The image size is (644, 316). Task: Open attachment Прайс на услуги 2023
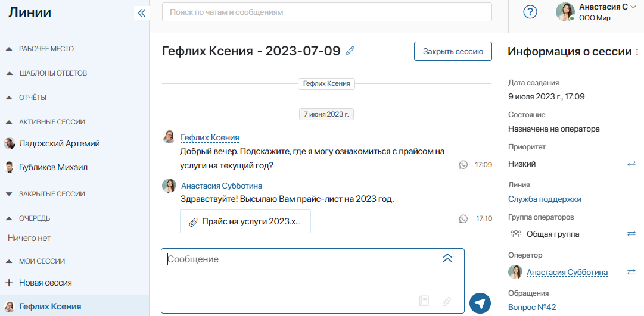(x=245, y=221)
